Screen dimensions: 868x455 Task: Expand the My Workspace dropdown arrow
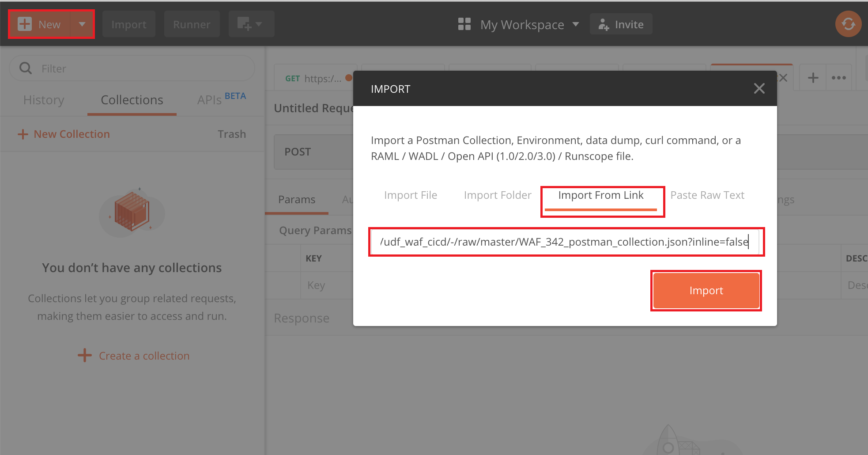coord(576,24)
